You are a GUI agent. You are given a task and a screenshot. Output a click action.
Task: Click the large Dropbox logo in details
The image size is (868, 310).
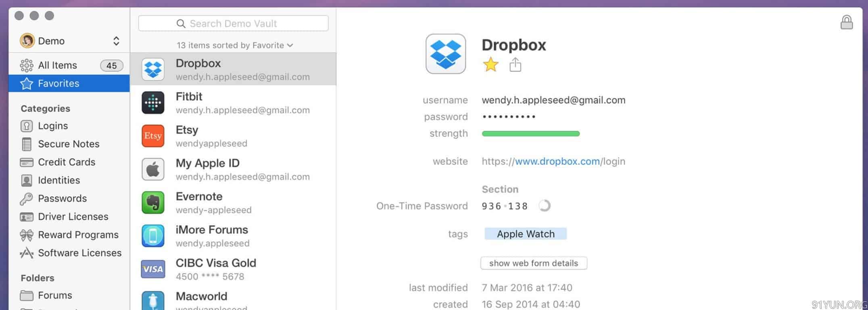tap(446, 54)
